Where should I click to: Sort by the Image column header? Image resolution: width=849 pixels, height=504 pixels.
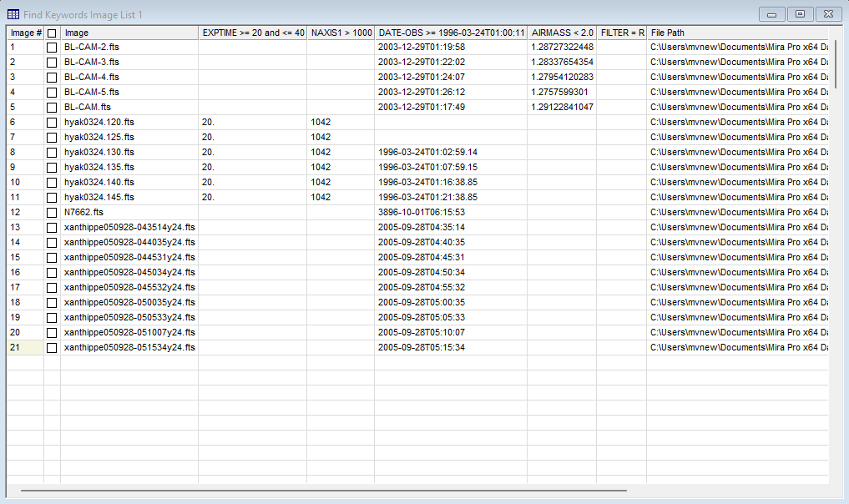click(x=129, y=33)
